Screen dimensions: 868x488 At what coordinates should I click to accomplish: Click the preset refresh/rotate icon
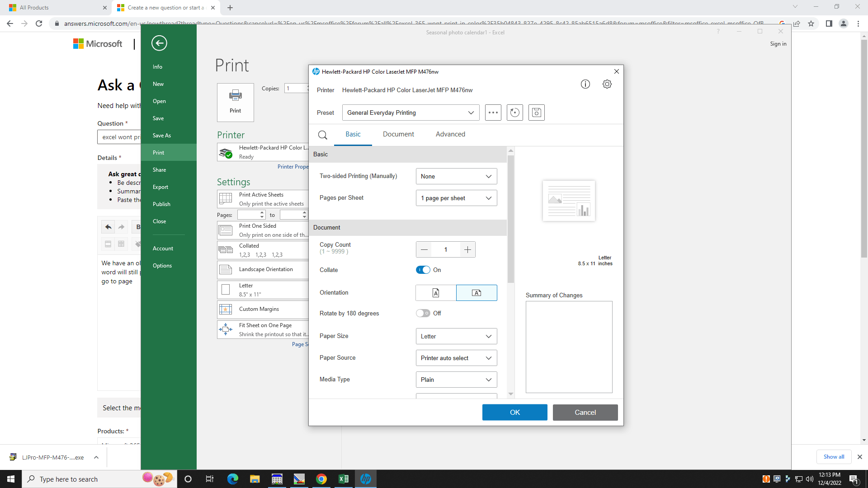coord(514,113)
